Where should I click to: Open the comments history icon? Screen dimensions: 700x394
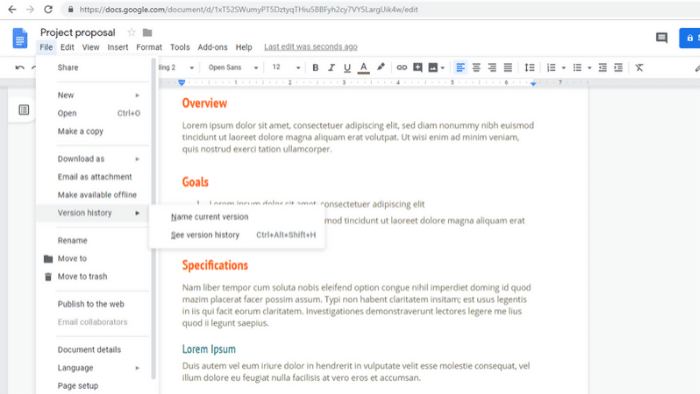pyautogui.click(x=662, y=38)
